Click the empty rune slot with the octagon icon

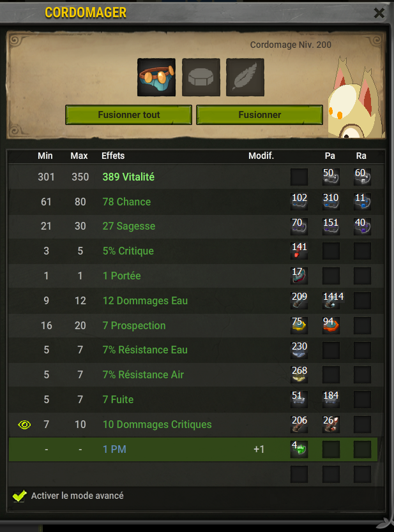201,77
